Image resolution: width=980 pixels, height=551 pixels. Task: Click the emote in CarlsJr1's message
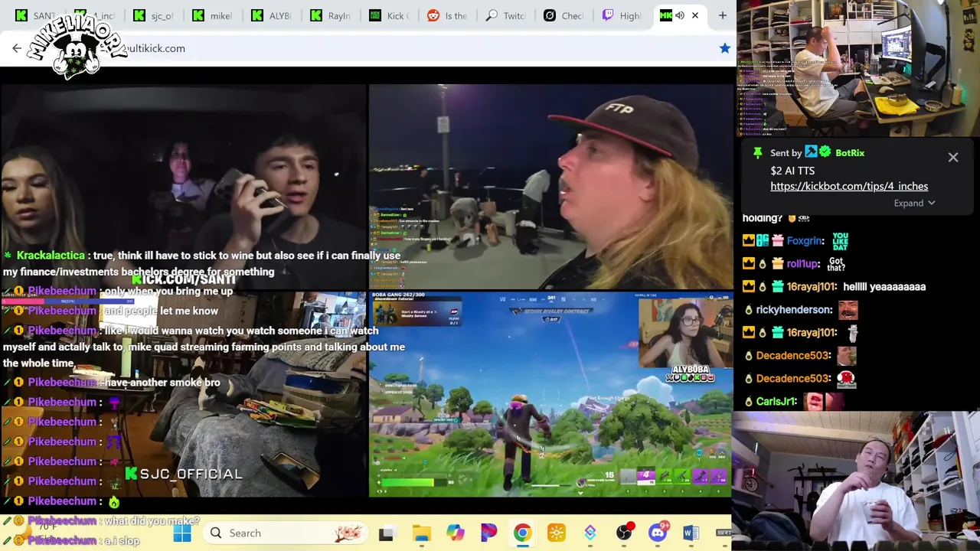tap(823, 401)
